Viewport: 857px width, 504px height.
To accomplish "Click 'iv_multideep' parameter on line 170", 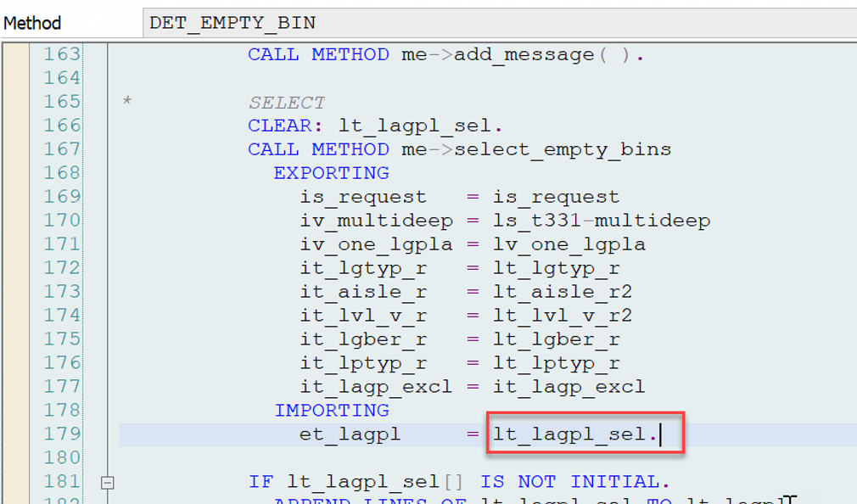I will (377, 221).
